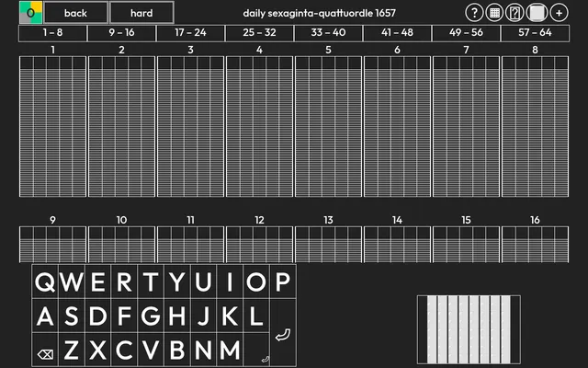The height and width of the screenshot is (368, 588).
Task: Tap the backspace key icon
Action: click(45, 353)
